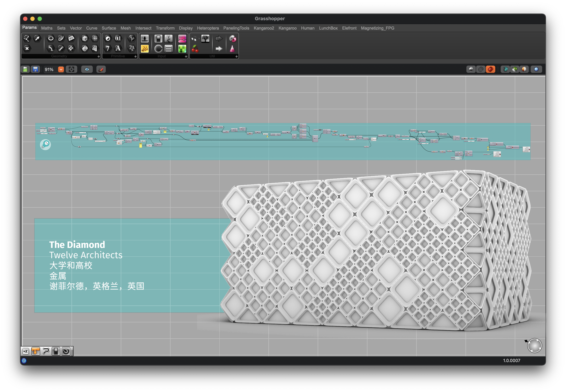The height and width of the screenshot is (392, 566).
Task: Choose the Circle parameter icon
Action: (x=51, y=39)
